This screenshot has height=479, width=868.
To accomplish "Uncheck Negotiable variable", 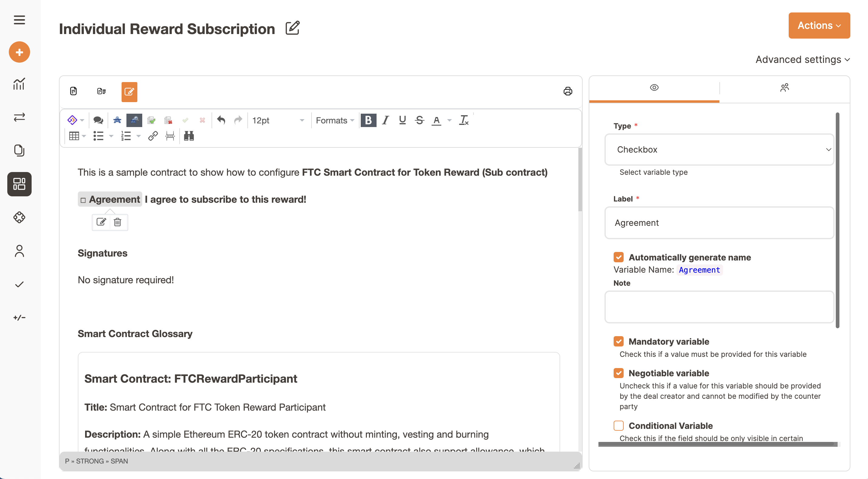I will pos(619,373).
